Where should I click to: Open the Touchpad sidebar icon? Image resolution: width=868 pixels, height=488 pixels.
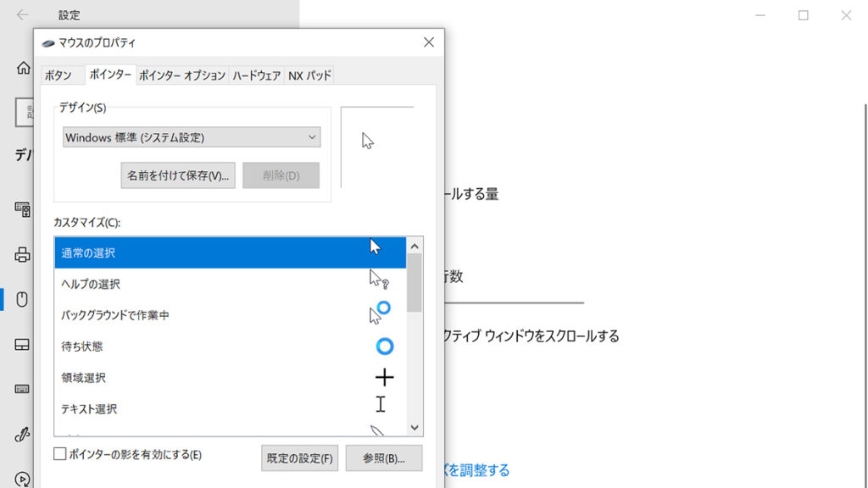(x=23, y=344)
